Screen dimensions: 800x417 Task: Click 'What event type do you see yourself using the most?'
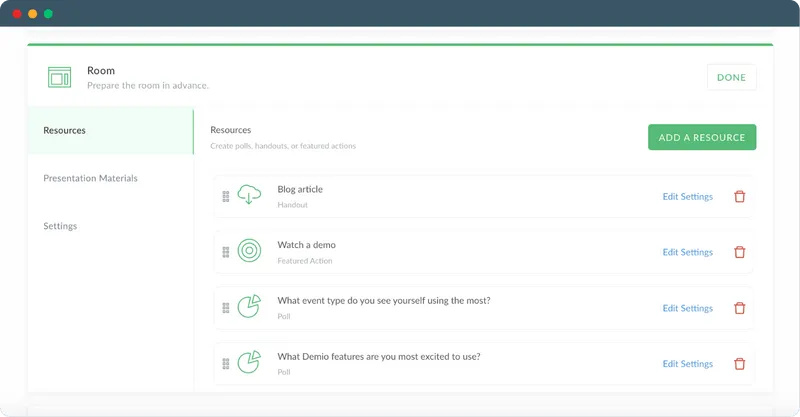point(384,301)
